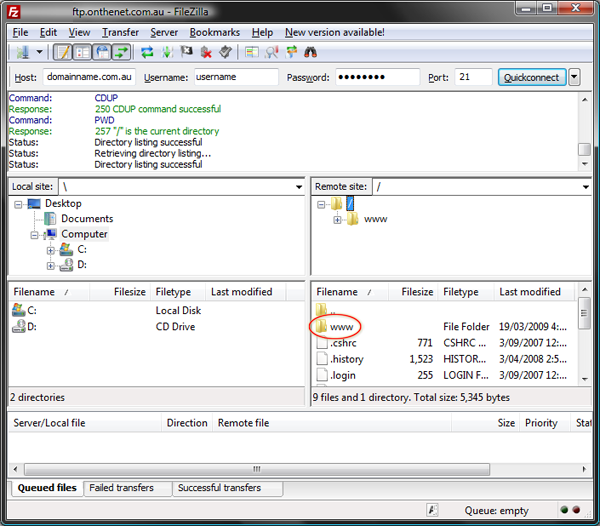Open the Local site path dropdown
600x526 pixels.
point(298,187)
